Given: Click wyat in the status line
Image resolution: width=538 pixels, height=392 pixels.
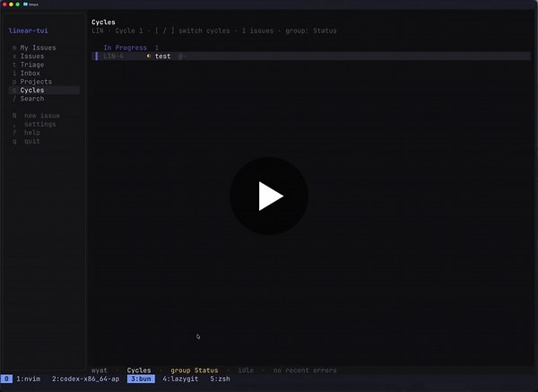Looking at the screenshot, I should (x=100, y=370).
